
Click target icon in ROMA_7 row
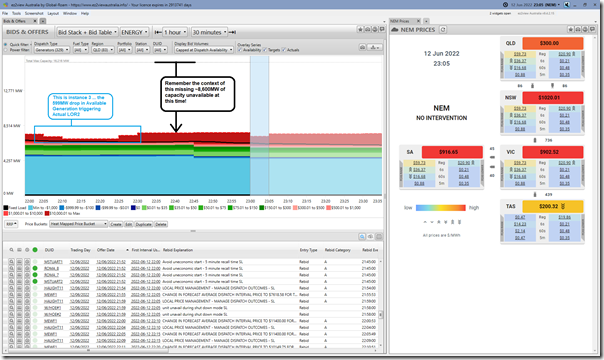[27, 275]
